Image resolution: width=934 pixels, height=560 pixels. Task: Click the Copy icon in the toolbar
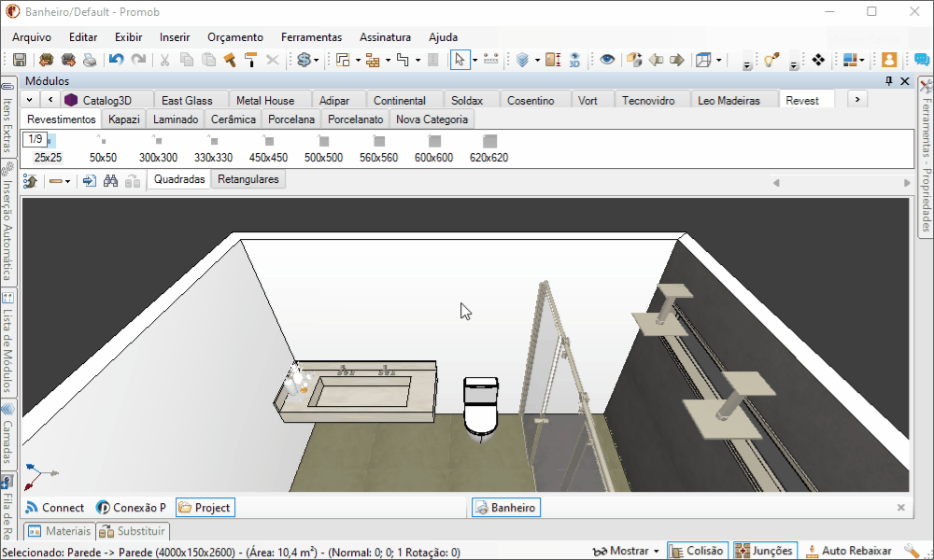pyautogui.click(x=187, y=60)
